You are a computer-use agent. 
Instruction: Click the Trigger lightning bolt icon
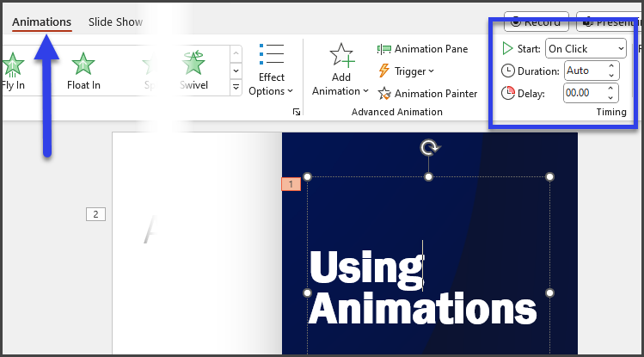[x=384, y=71]
